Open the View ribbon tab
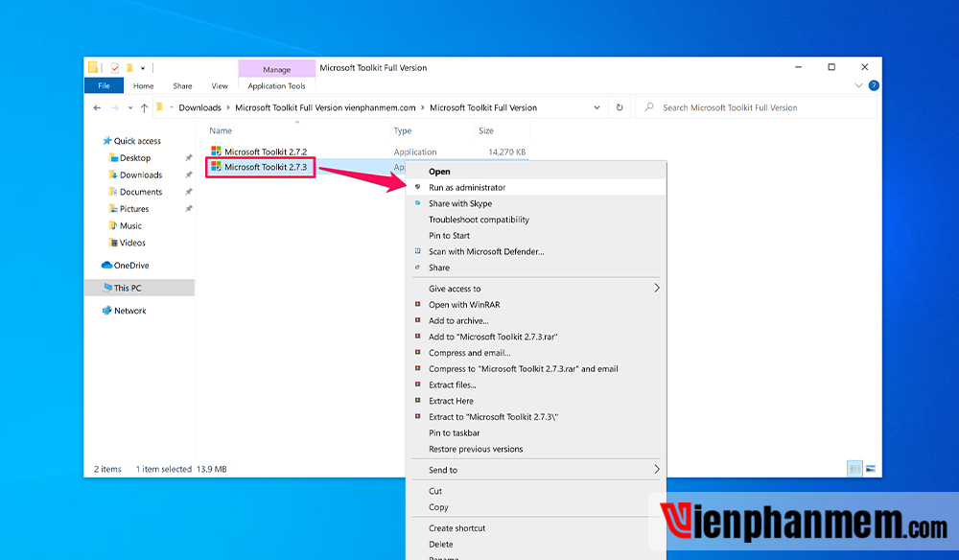 pyautogui.click(x=220, y=86)
